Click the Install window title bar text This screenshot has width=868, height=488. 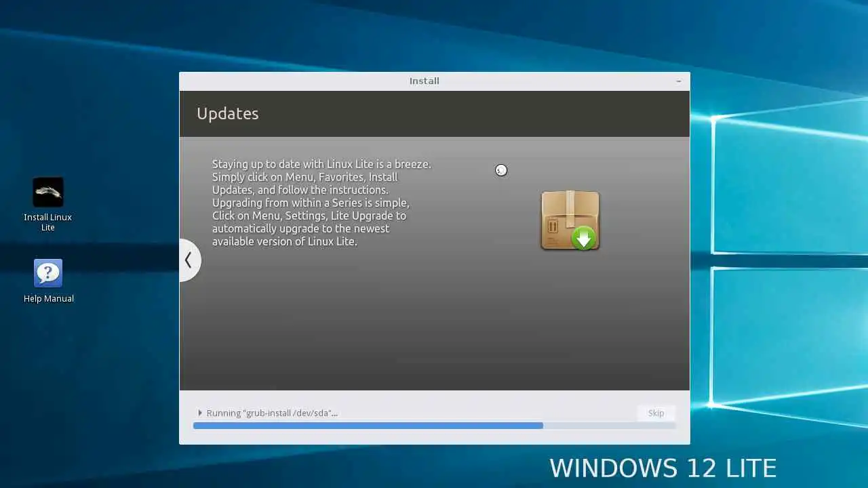coord(425,81)
